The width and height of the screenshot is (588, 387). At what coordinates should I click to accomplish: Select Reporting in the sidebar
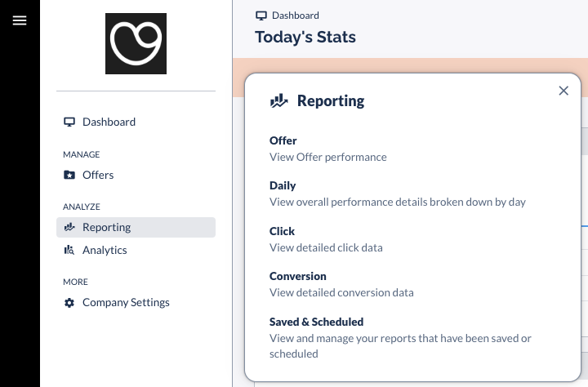click(x=107, y=228)
